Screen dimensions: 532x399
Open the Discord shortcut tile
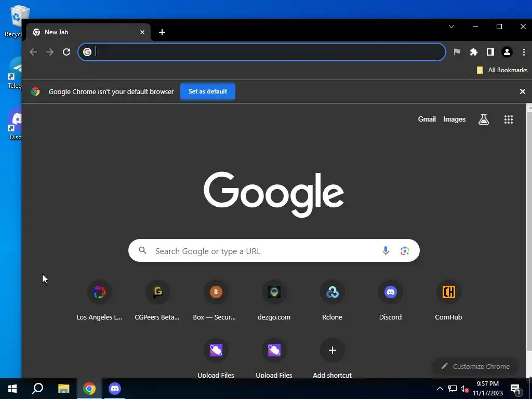tap(390, 301)
